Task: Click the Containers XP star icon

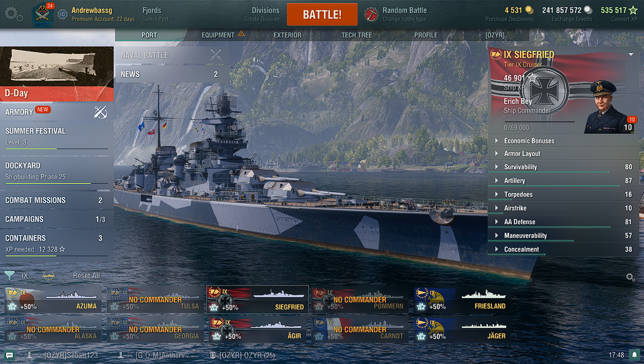Action: click(x=62, y=250)
